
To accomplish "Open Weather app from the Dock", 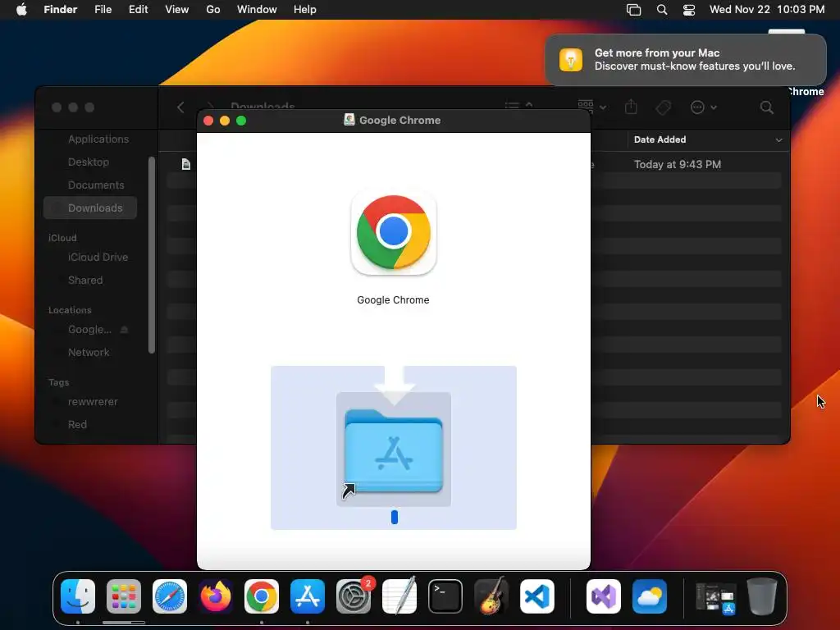I will pos(650,596).
